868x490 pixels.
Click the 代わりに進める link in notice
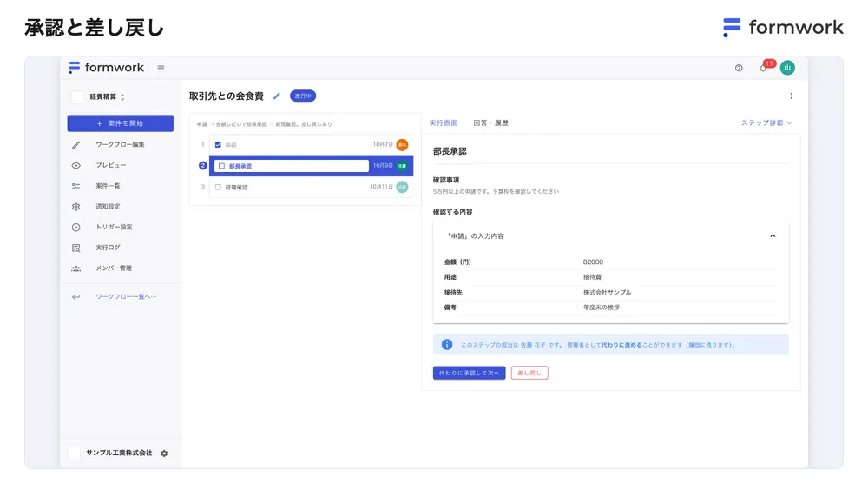(x=621, y=345)
